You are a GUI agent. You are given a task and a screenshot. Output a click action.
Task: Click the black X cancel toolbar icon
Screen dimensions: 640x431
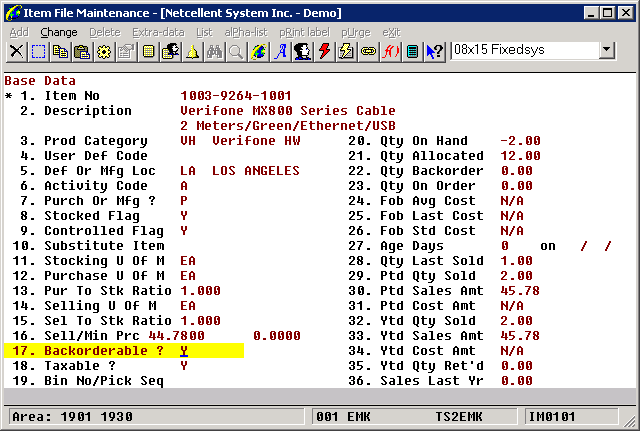pyautogui.click(x=16, y=51)
